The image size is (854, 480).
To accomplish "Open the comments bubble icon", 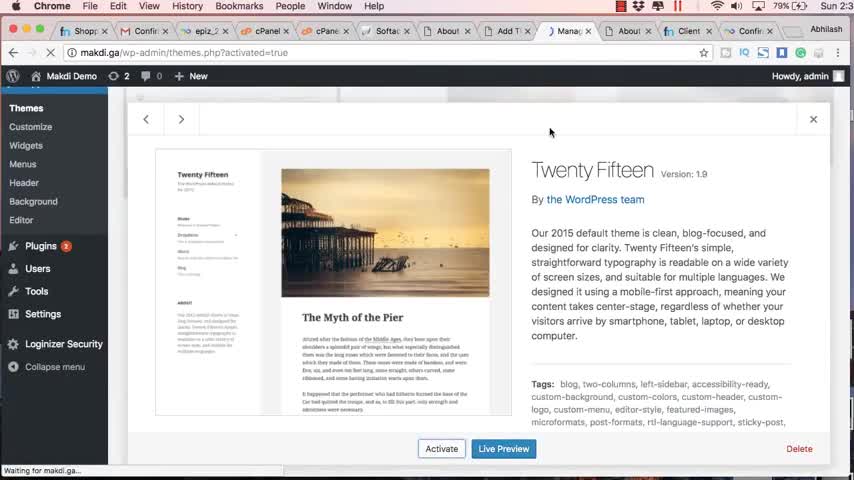I will pos(145,76).
